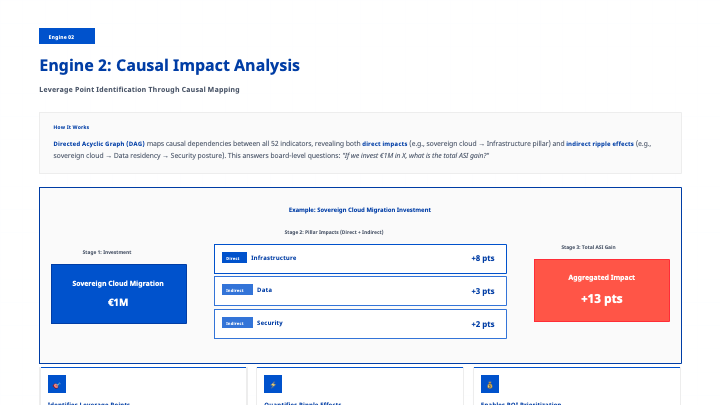Select the Infrastructure +8 pts row

coord(360,258)
